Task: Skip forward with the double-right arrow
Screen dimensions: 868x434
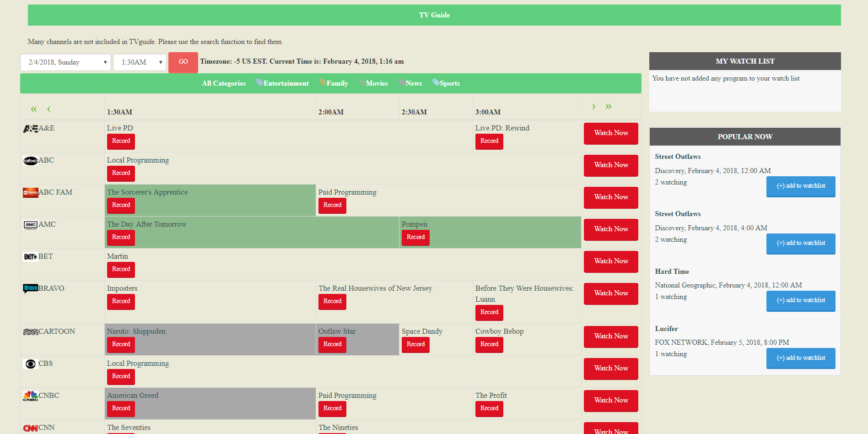Action: pos(608,107)
